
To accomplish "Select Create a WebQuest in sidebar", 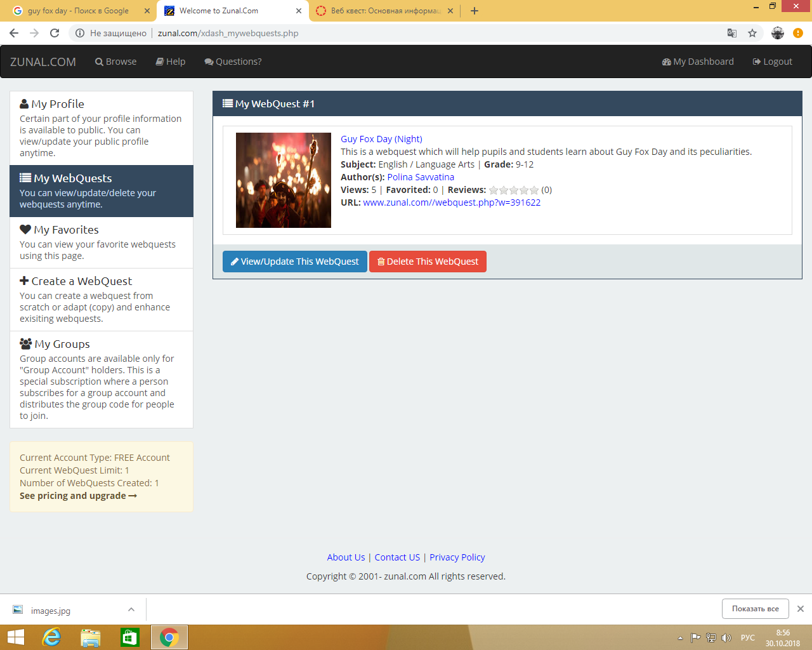I will pos(81,281).
